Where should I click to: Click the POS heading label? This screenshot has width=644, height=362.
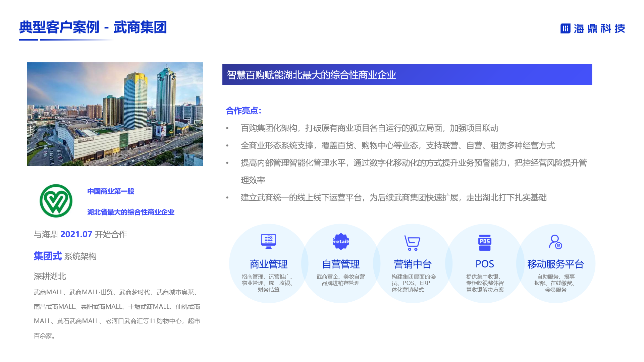pyautogui.click(x=485, y=264)
